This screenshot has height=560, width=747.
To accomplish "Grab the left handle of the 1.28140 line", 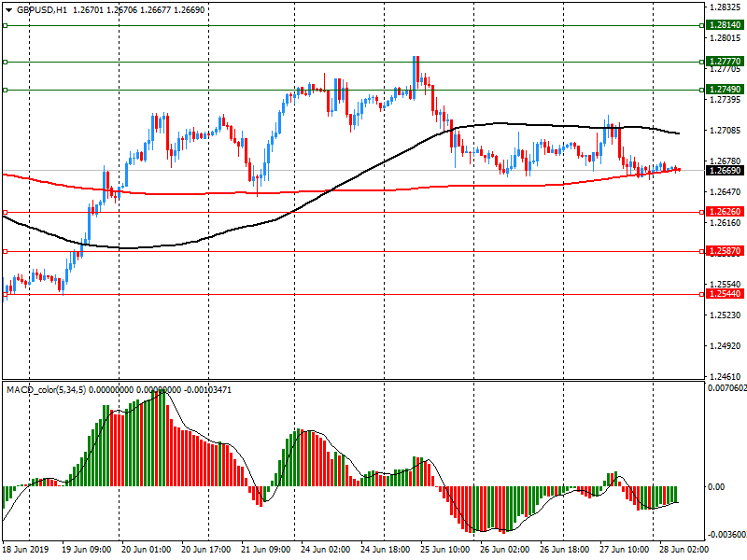I will 6,26.
